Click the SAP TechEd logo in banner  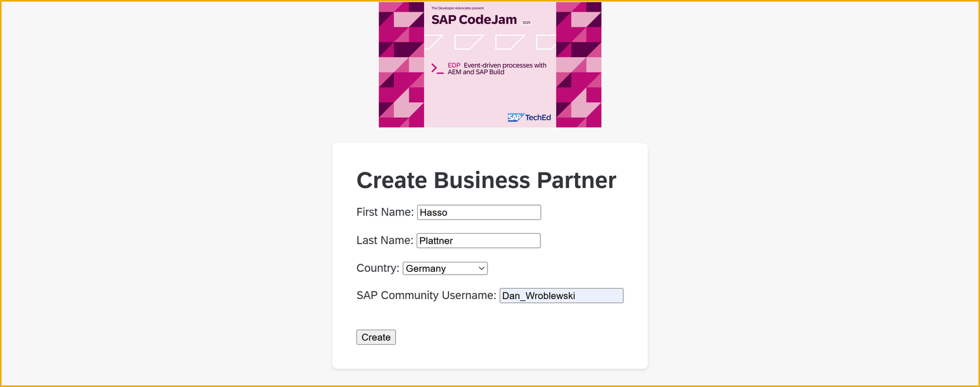[x=529, y=118]
